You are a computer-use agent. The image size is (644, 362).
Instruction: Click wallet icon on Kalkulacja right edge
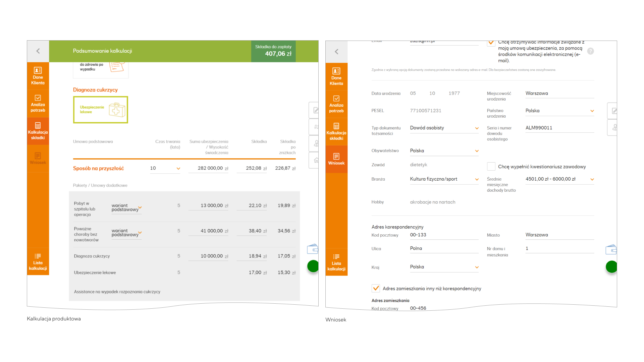click(313, 249)
